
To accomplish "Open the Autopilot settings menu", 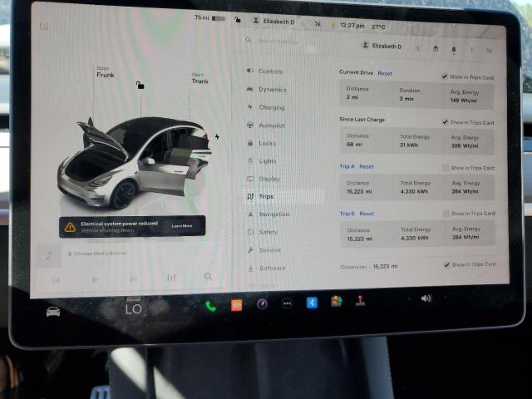I will (266, 126).
